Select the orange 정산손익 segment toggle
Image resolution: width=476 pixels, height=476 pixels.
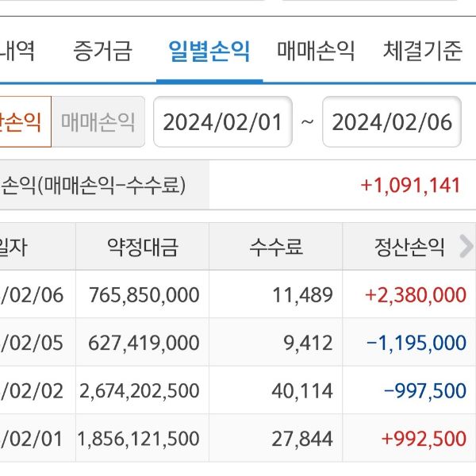[24, 122]
